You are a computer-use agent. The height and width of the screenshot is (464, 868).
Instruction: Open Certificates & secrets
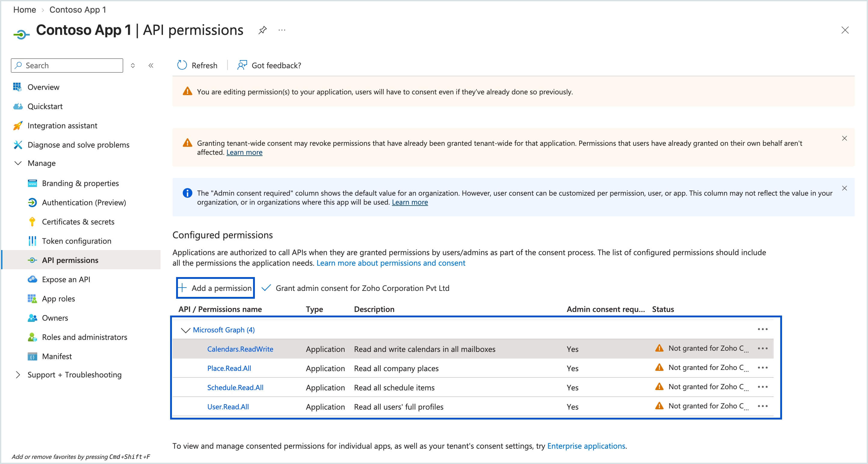(78, 221)
